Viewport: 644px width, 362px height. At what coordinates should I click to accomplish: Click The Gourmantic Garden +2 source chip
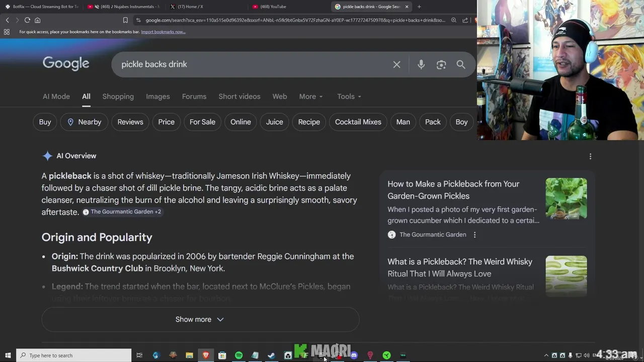click(x=122, y=212)
